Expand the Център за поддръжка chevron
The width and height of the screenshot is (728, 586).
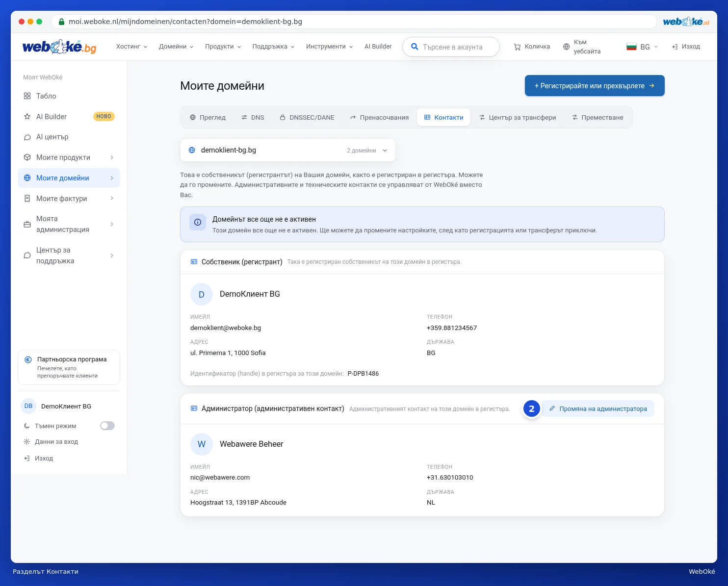[x=112, y=255]
